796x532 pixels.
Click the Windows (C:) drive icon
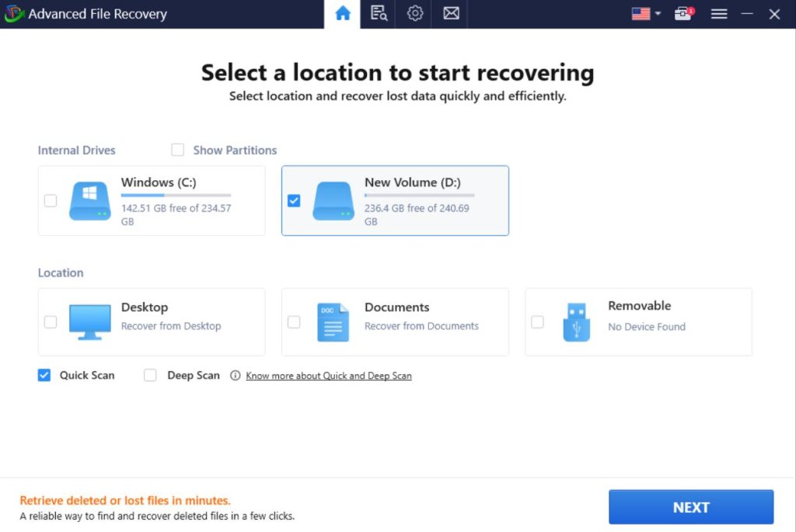pyautogui.click(x=90, y=201)
